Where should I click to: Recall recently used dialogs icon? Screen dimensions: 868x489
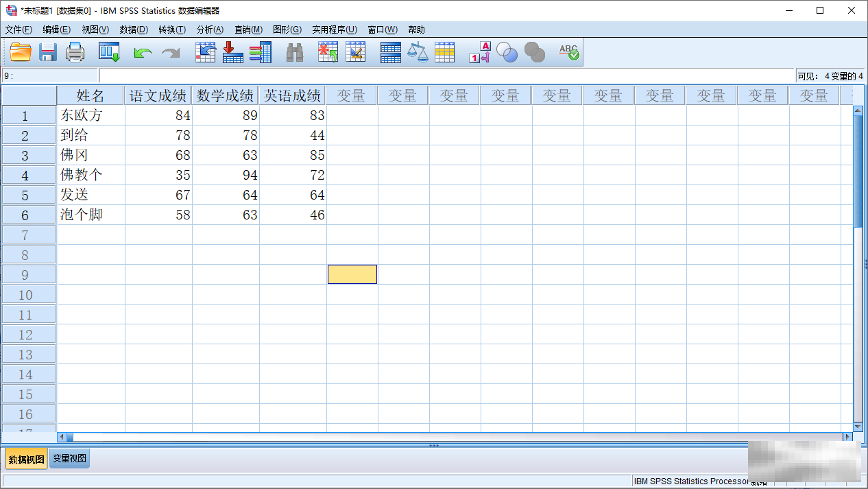(109, 52)
